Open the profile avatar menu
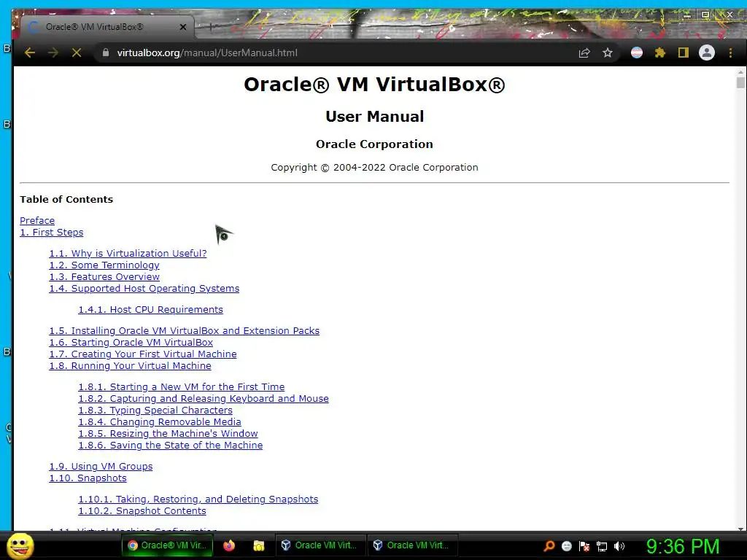Screen dimensions: 747x560 pos(706,52)
